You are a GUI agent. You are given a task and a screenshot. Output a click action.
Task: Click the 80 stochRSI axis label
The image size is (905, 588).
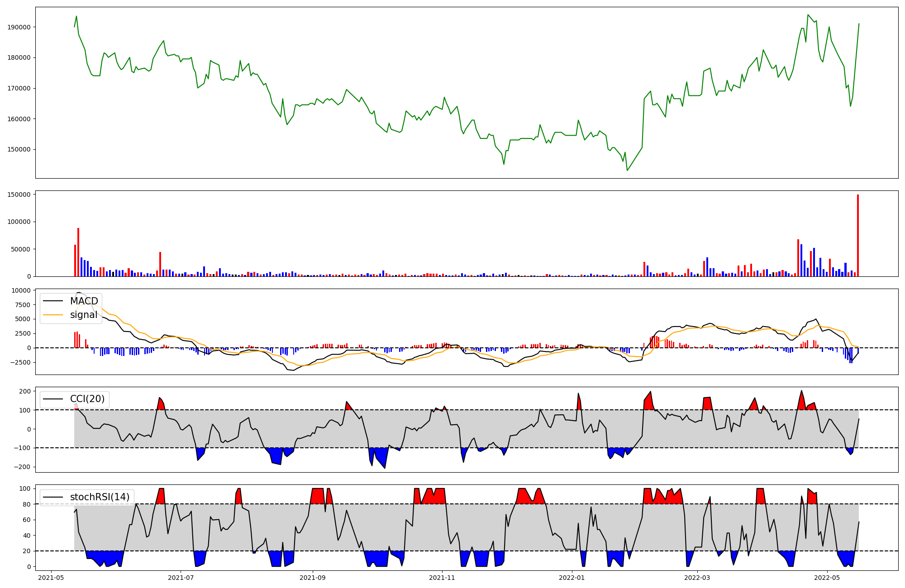pos(27,504)
